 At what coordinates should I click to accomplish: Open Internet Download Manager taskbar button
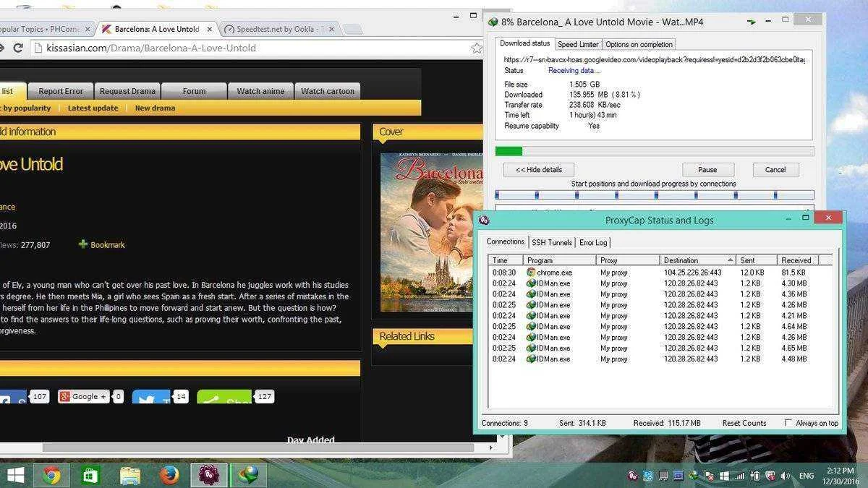tap(249, 475)
